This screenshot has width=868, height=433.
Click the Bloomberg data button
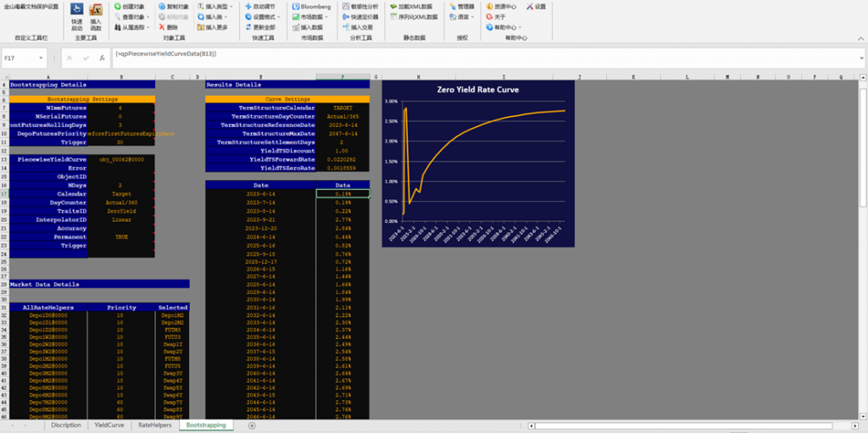point(311,7)
